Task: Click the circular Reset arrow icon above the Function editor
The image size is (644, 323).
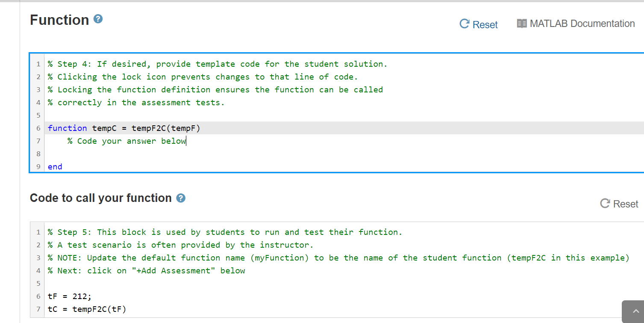Action: [464, 24]
